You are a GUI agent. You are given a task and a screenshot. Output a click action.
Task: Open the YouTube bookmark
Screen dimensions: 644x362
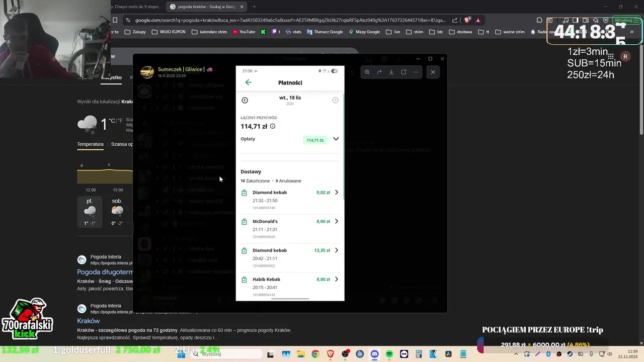pos(244,32)
